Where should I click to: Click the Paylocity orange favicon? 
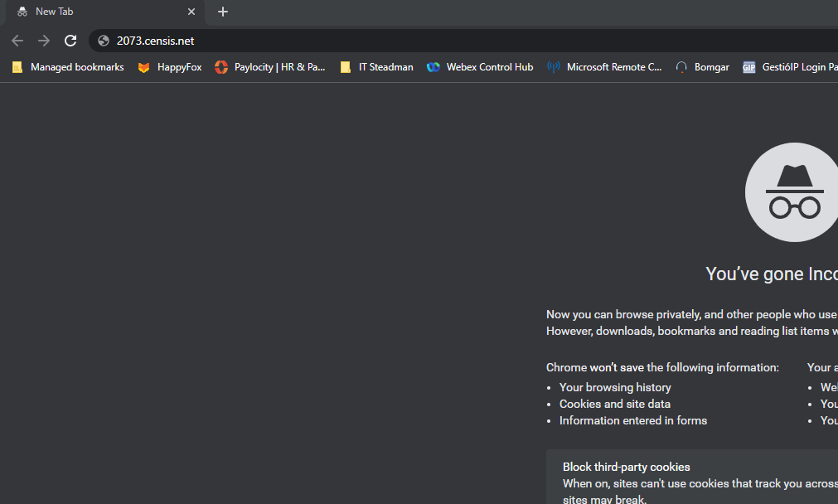tap(221, 67)
